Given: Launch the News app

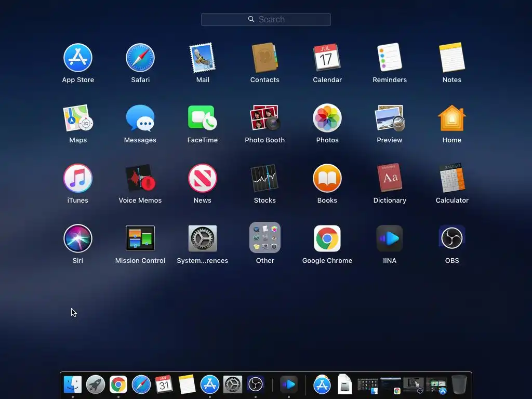Looking at the screenshot, I should pyautogui.click(x=203, y=179).
